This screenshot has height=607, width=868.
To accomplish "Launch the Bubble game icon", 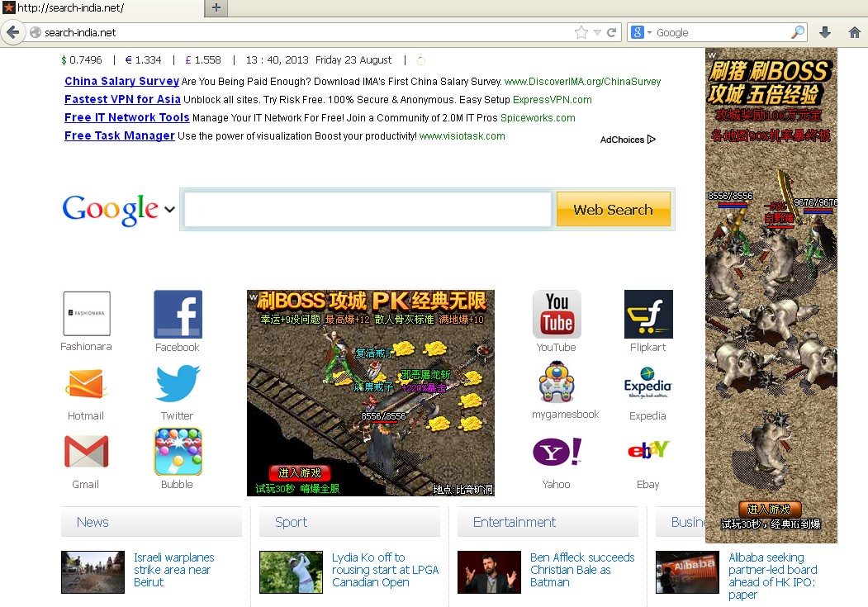I will tap(178, 452).
